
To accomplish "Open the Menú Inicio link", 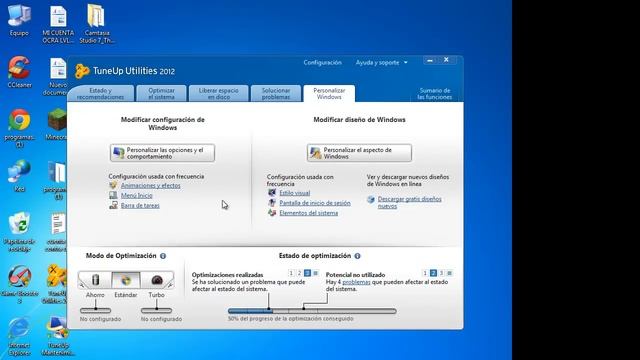I will [136, 196].
